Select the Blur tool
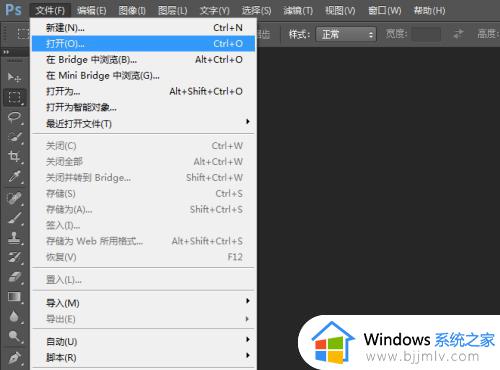500x370 pixels. tap(14, 316)
